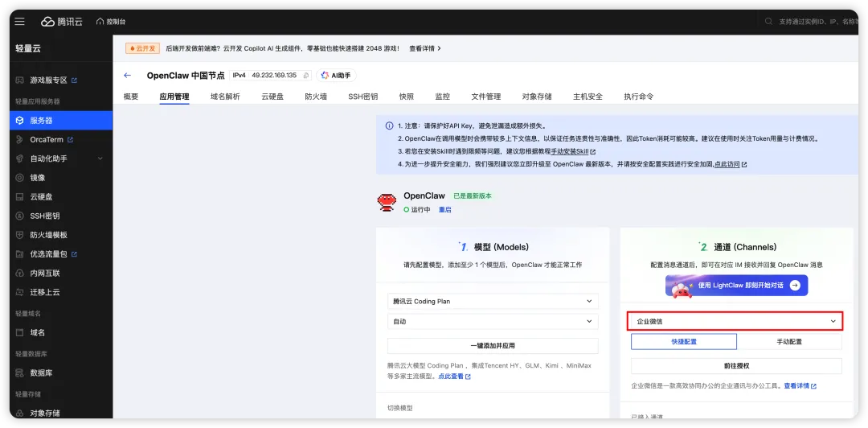Viewport: 868px width, 428px height.
Task: Click the 域名 sidebar icon
Action: point(19,332)
